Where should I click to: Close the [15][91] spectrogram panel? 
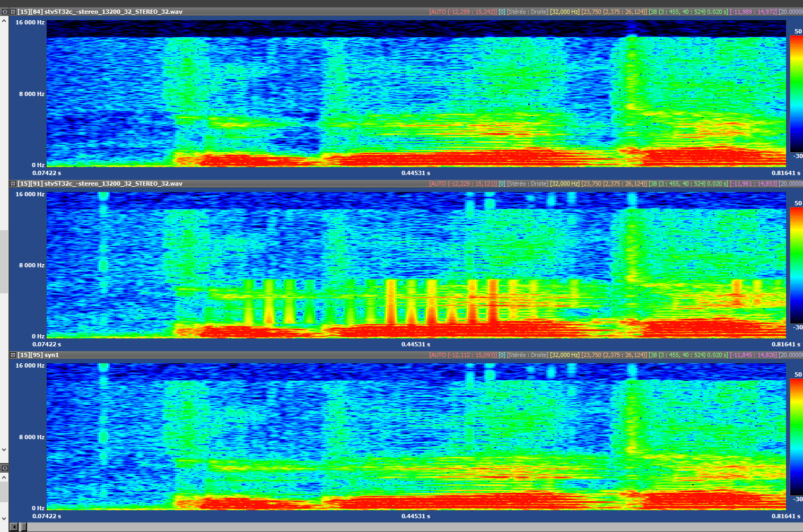tap(13, 184)
